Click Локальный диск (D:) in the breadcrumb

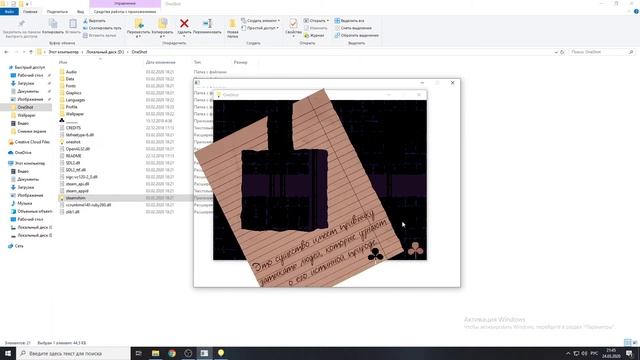tap(105, 52)
